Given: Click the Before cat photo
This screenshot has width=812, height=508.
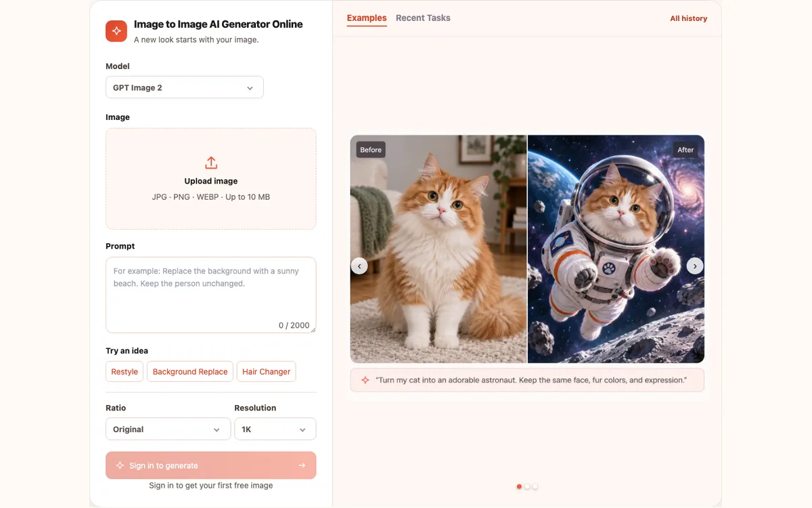Looking at the screenshot, I should (438, 249).
